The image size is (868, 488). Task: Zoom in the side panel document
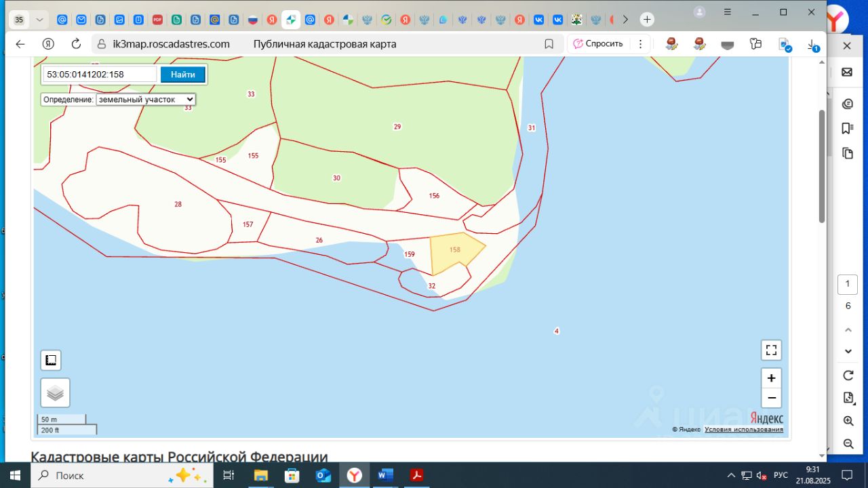848,421
